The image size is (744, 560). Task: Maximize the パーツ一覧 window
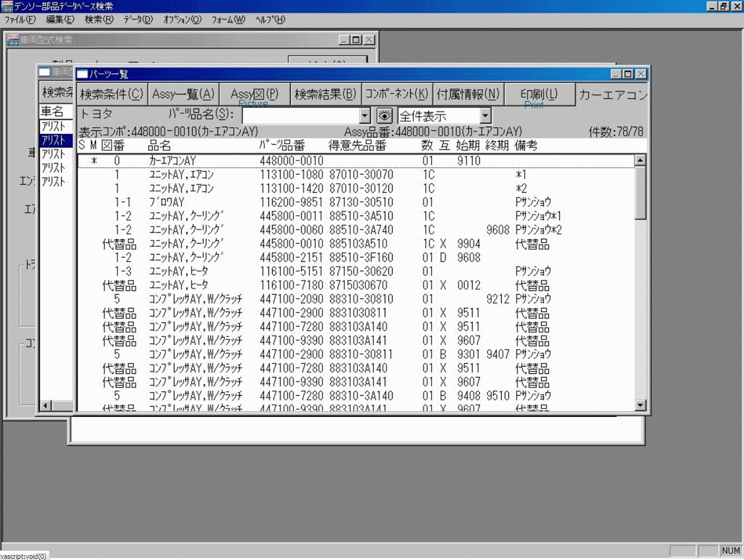628,74
